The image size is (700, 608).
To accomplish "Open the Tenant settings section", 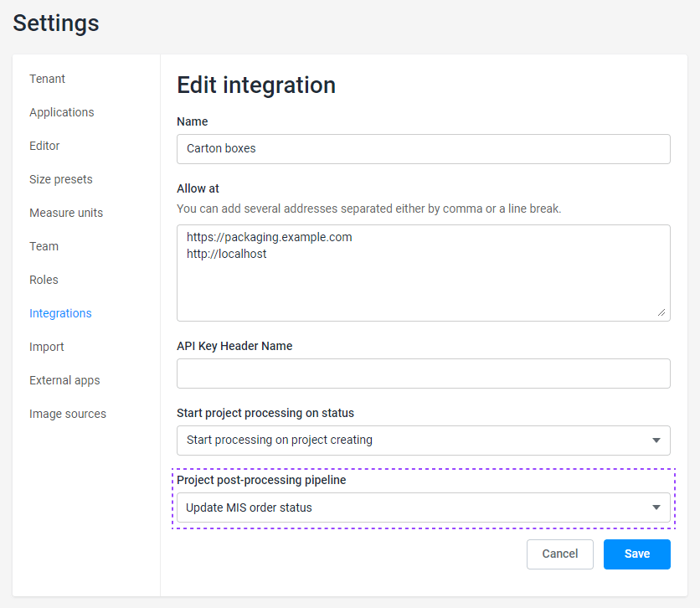I will 47,79.
